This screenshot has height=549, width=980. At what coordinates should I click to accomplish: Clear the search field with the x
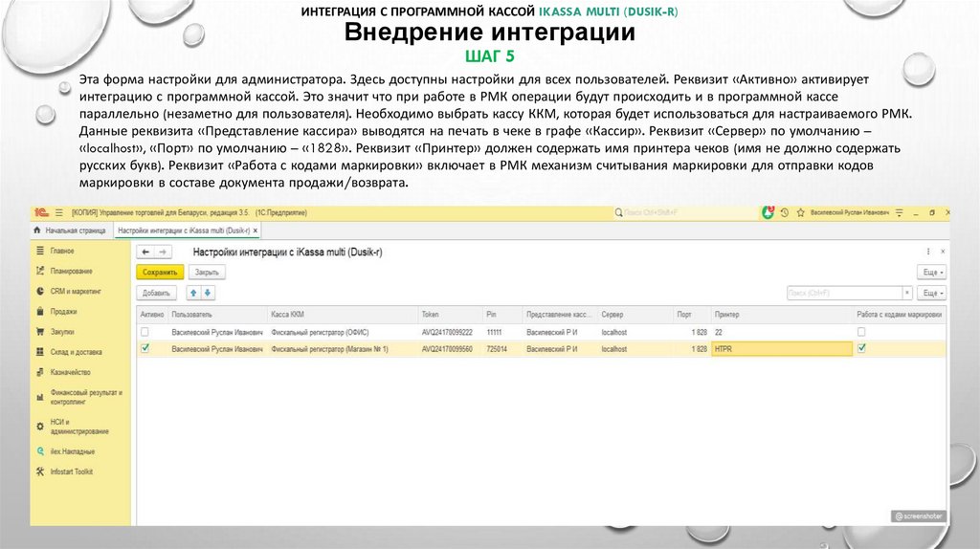(907, 293)
